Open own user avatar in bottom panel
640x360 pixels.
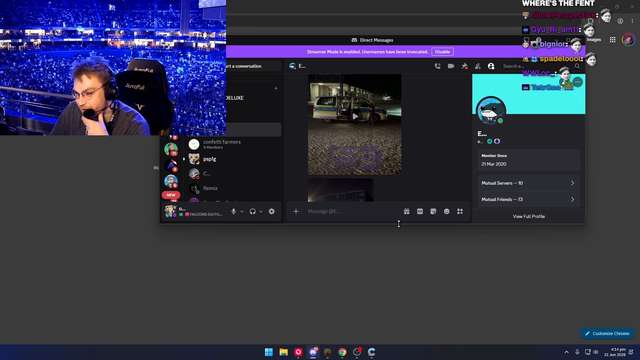coord(170,211)
